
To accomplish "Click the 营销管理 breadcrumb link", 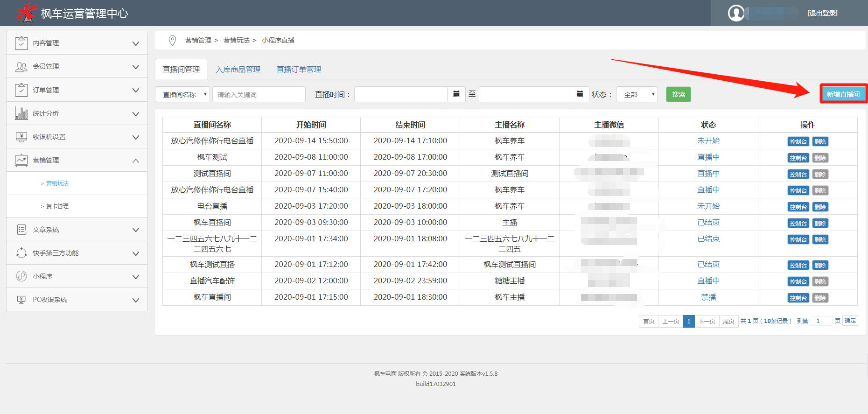I will coord(198,40).
